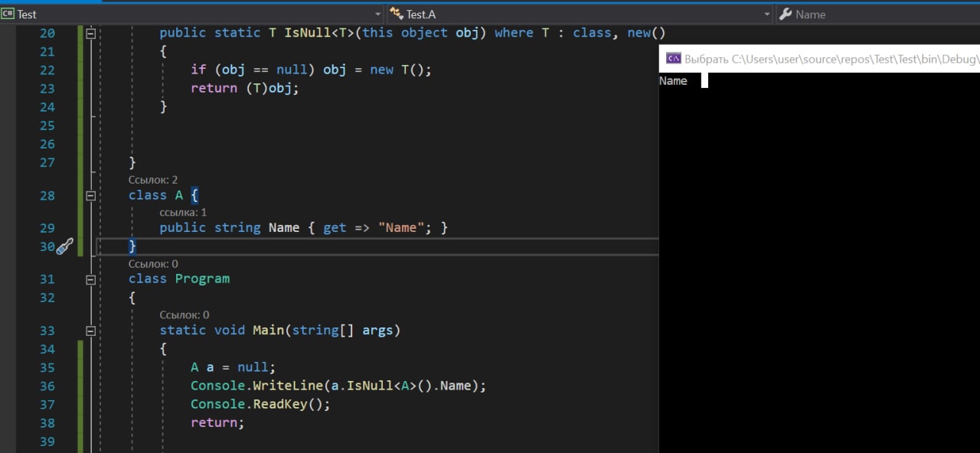This screenshot has height=453, width=980.
Task: Open the "Ссылок: 0" CodeLens above Main
Action: 184,314
